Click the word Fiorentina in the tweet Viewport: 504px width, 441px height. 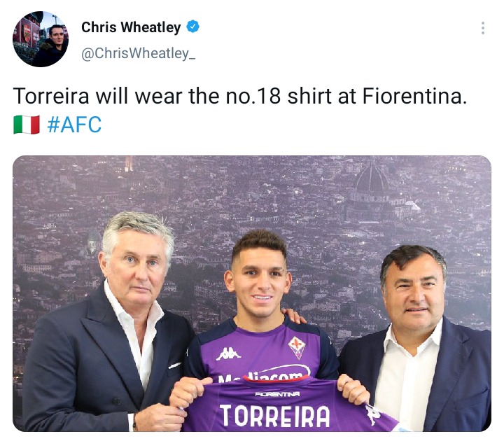pyautogui.click(x=414, y=96)
